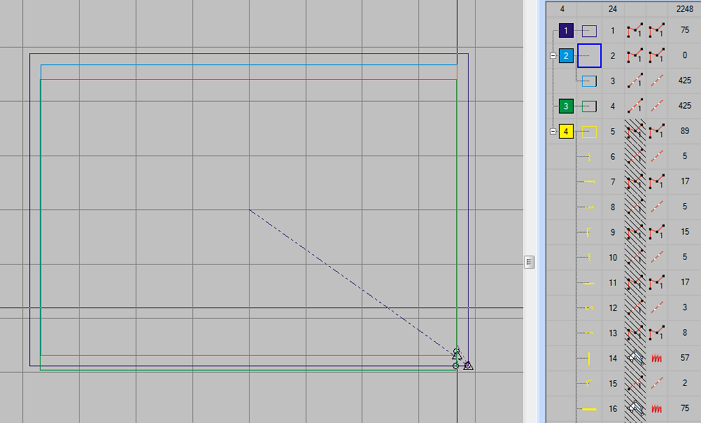701x423 pixels.
Task: Click the red dashed stitch icon in row 15
Action: click(x=657, y=383)
